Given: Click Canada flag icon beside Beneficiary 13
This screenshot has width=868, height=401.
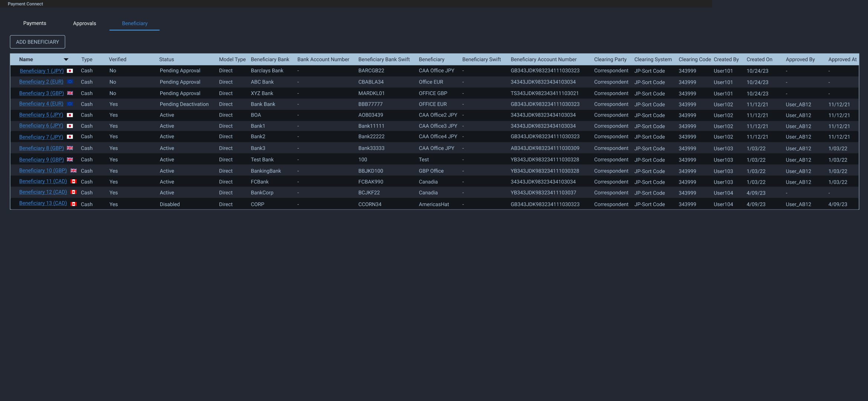Looking at the screenshot, I should (x=73, y=204).
